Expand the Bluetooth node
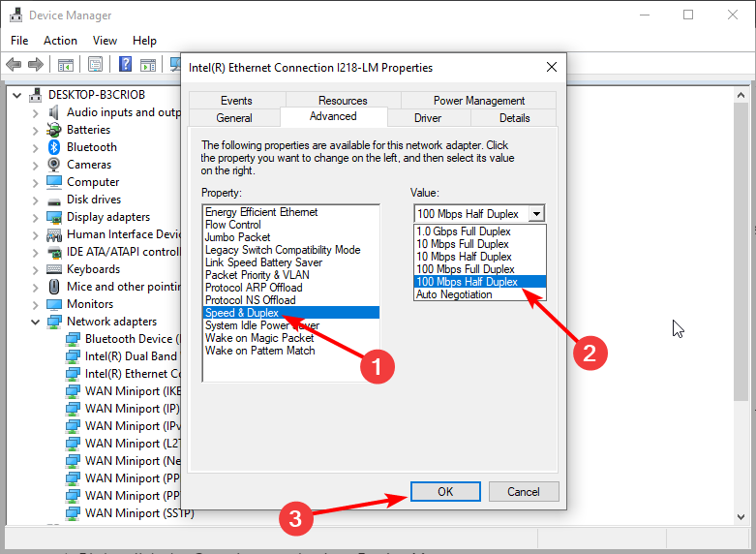This screenshot has width=756, height=554. point(35,147)
